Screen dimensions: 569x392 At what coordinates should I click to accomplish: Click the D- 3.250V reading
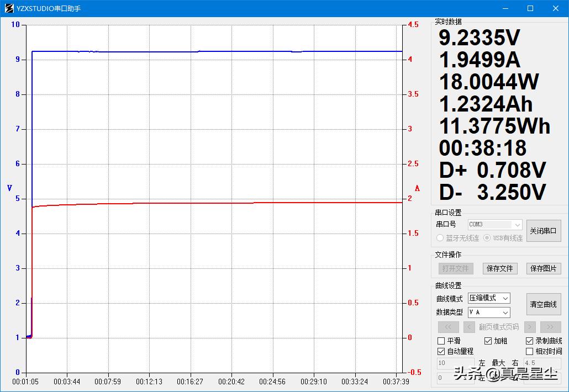click(x=492, y=192)
